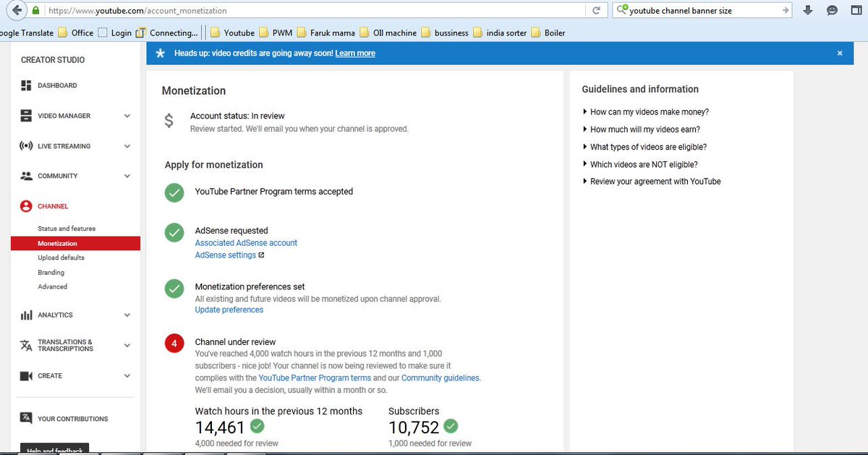The height and width of the screenshot is (455, 868).
Task: Open the Community guidelines link
Action: (x=440, y=378)
